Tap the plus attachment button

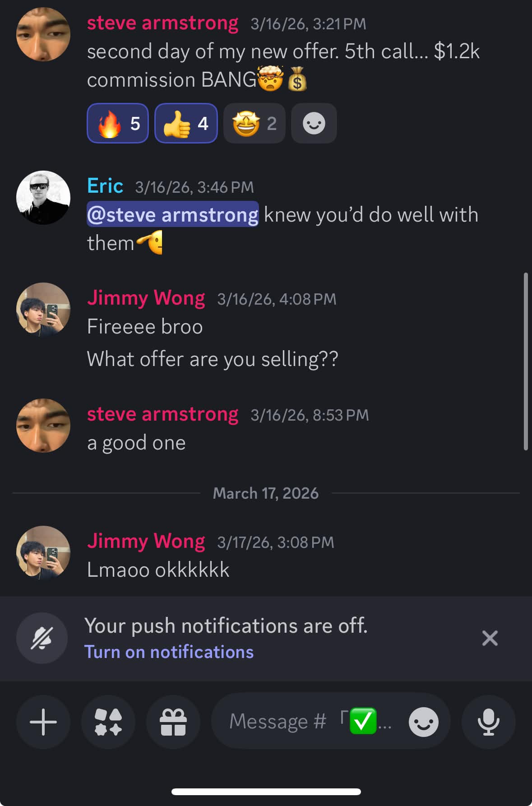pos(43,722)
